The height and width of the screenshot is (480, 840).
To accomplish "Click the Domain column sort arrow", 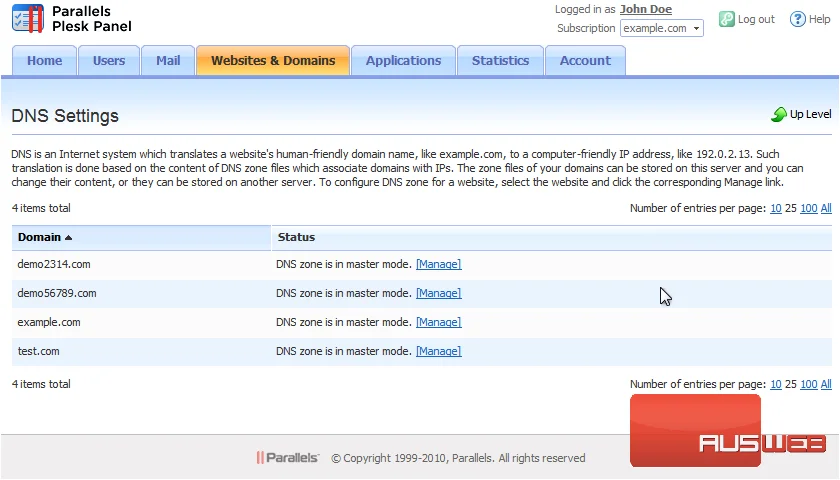I will pyautogui.click(x=69, y=237).
